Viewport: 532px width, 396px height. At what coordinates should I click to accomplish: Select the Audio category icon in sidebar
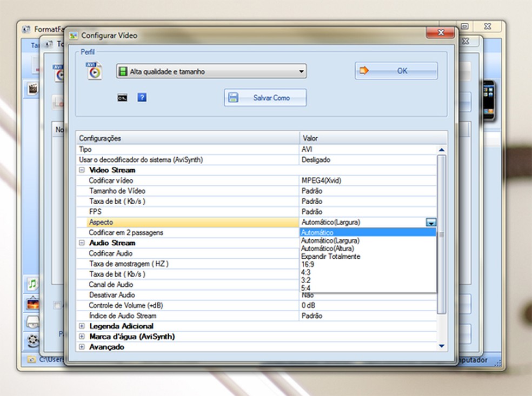click(33, 284)
